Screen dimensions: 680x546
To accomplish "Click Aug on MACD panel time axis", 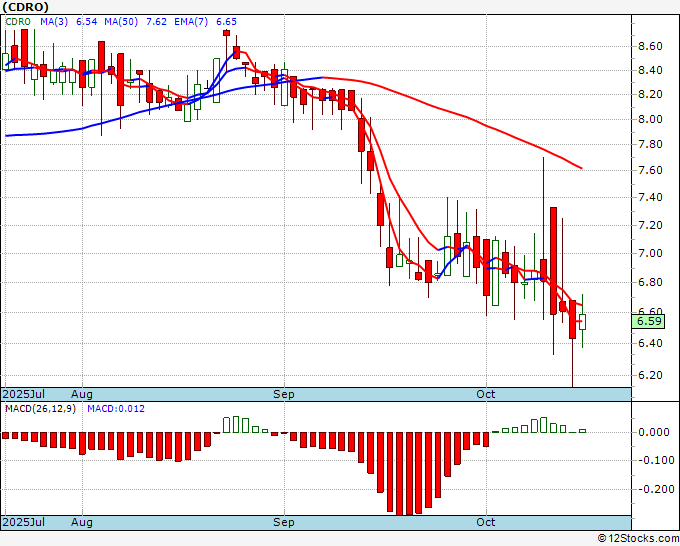I will coord(82,522).
